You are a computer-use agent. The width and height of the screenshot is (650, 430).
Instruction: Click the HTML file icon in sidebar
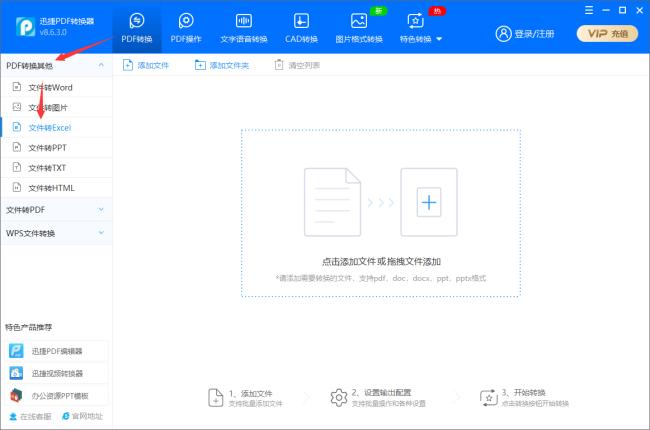(x=17, y=187)
